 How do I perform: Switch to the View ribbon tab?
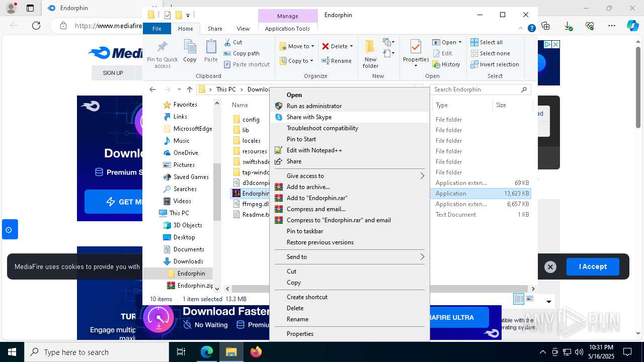point(243,29)
